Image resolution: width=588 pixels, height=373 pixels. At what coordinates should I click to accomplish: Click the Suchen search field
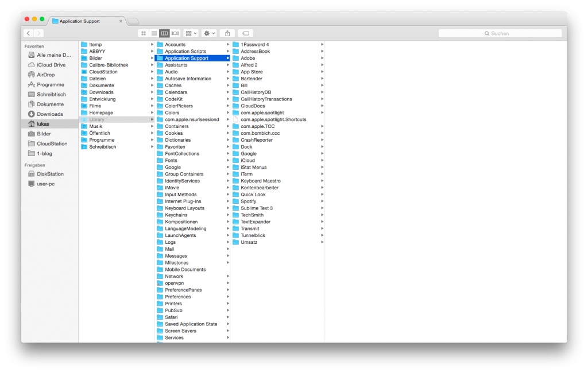pos(500,33)
